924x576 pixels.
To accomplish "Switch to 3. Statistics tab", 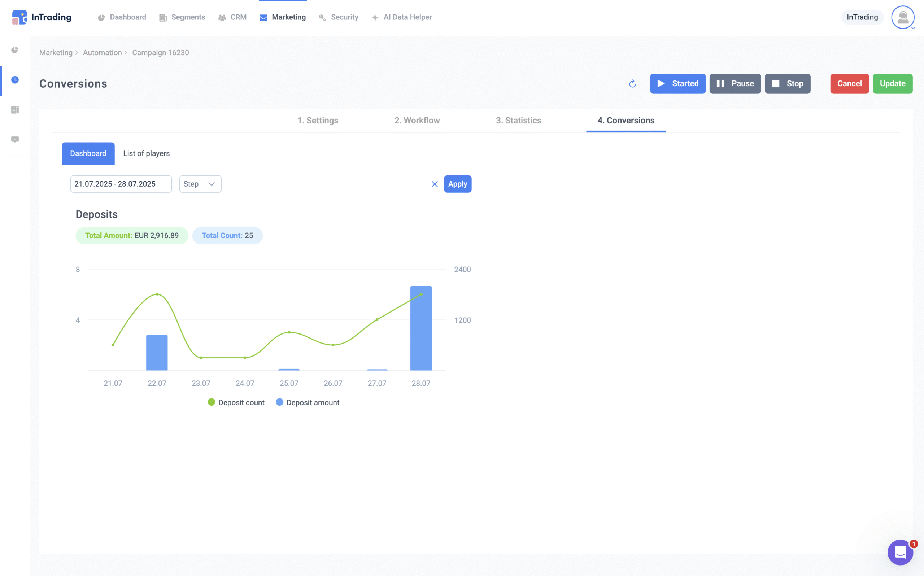I will [518, 121].
